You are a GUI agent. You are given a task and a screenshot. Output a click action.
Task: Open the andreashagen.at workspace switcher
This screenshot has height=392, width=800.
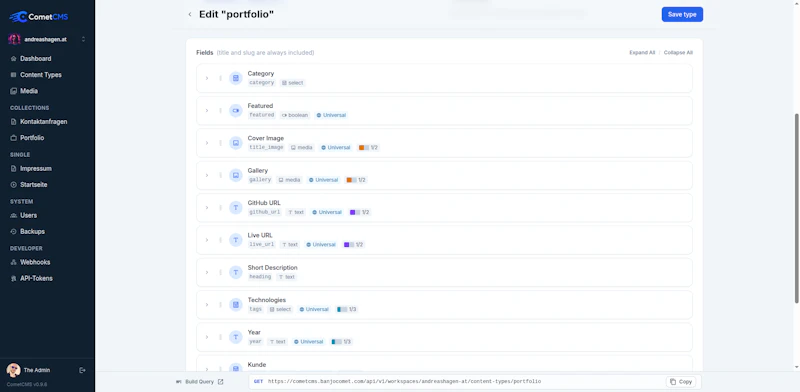pos(47,39)
